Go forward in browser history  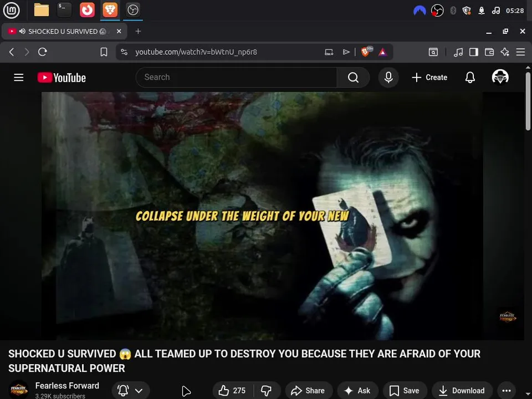pos(27,52)
